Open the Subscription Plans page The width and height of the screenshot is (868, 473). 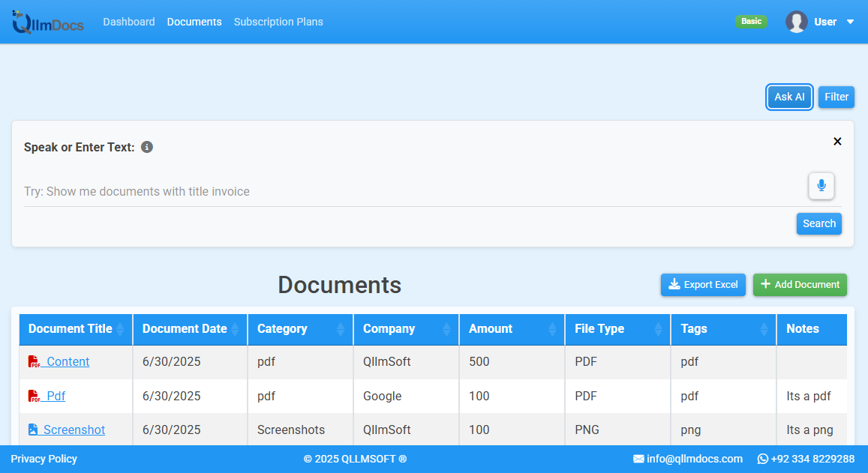[278, 22]
